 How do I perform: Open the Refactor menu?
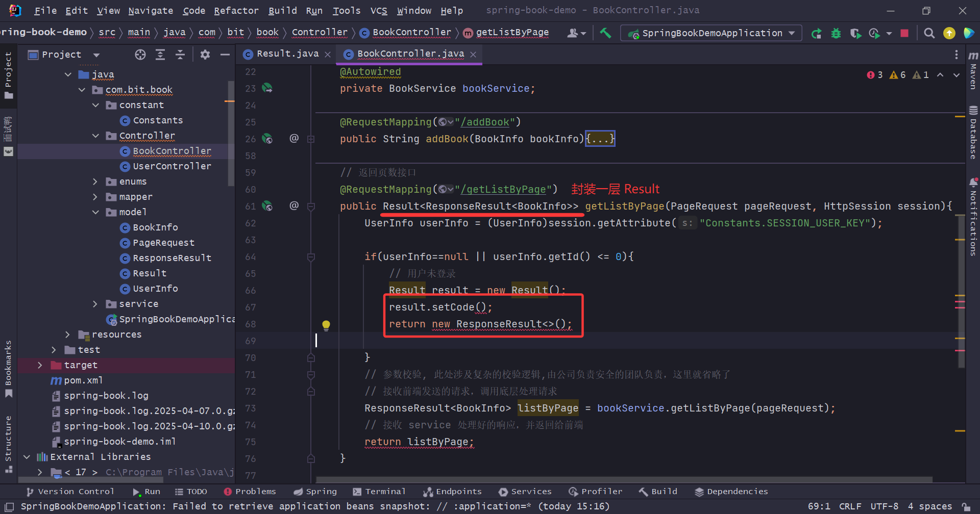click(x=236, y=10)
